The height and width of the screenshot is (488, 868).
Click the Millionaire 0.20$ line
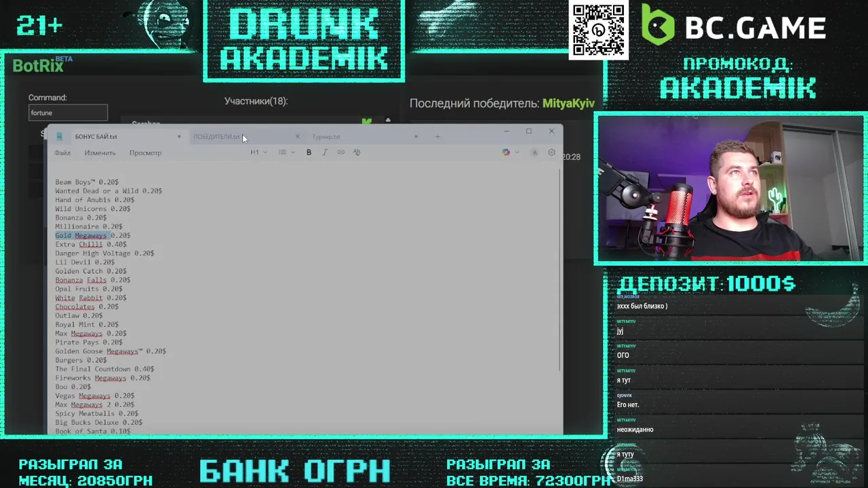point(89,226)
